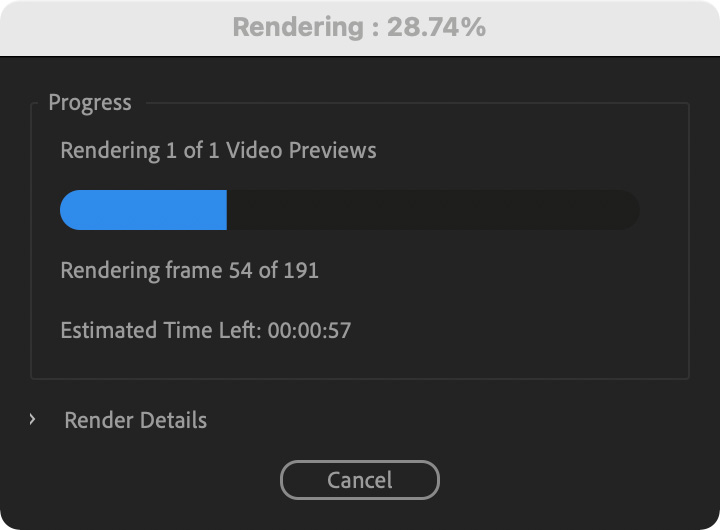720x530 pixels.
Task: Click the right edge of the blue fill
Action: click(225, 211)
